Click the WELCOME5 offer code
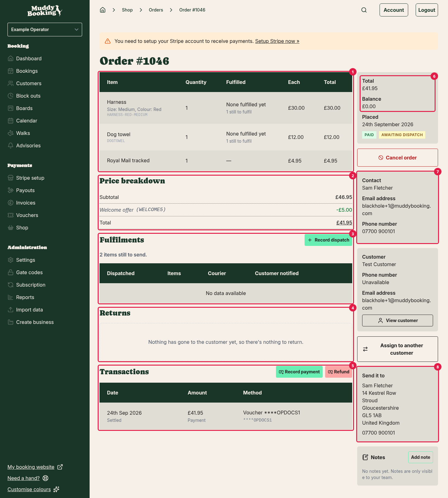This screenshot has height=498, width=448. [x=151, y=210]
